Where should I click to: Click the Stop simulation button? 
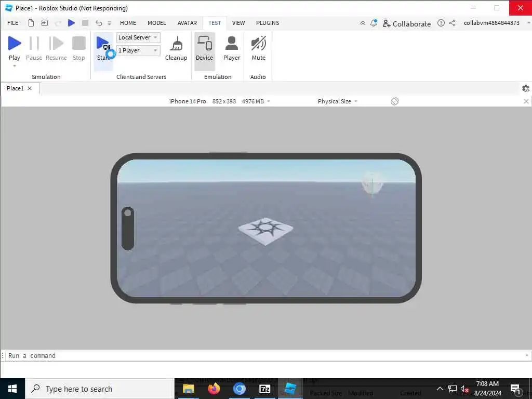[79, 48]
